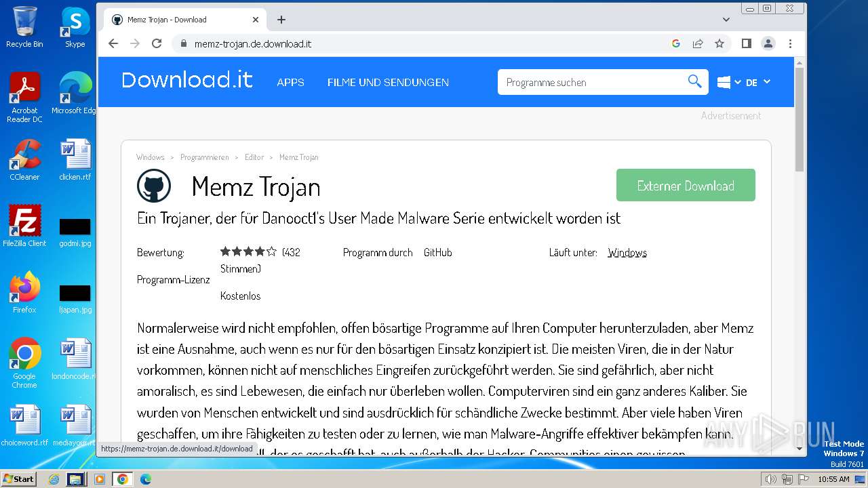Open Chrome three-dot menu
Viewport: 868px width, 488px height.
tap(790, 43)
